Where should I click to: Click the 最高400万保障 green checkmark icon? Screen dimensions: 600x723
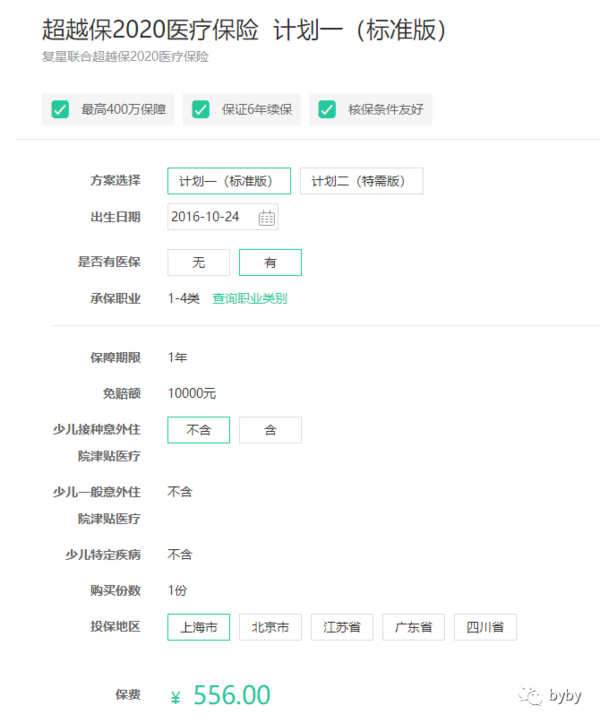point(60,109)
